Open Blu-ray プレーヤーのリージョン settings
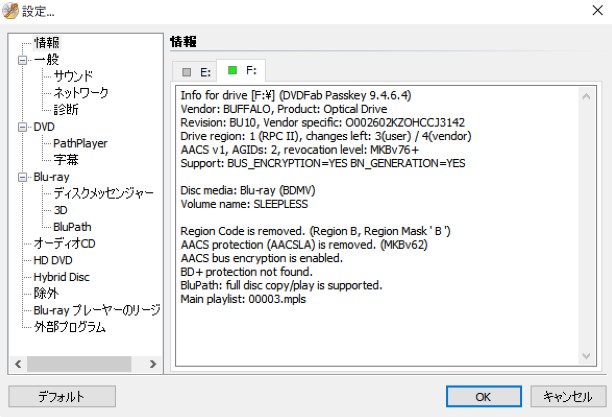612x417 pixels. point(97,310)
